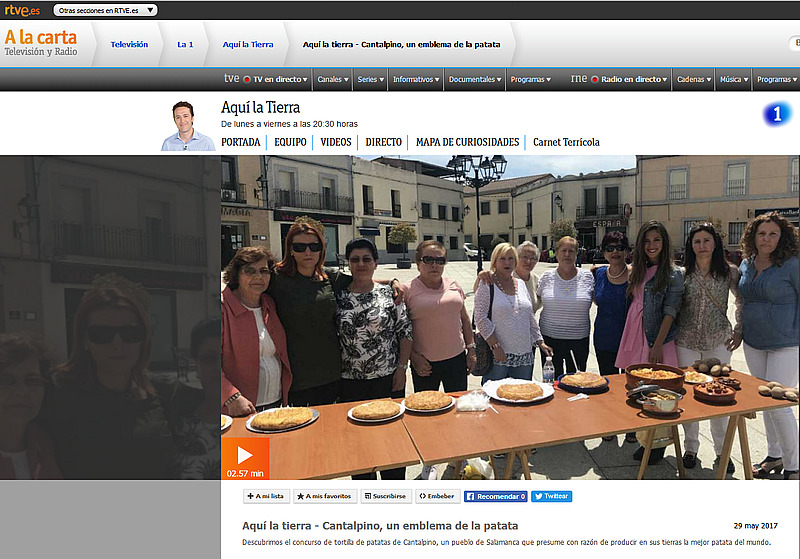
Task: Open the MAPA DE CURIOSIDADES tab
Action: coord(467,142)
